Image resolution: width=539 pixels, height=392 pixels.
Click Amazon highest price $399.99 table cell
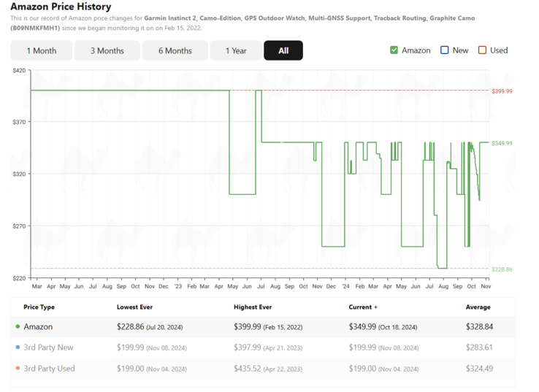coord(268,327)
